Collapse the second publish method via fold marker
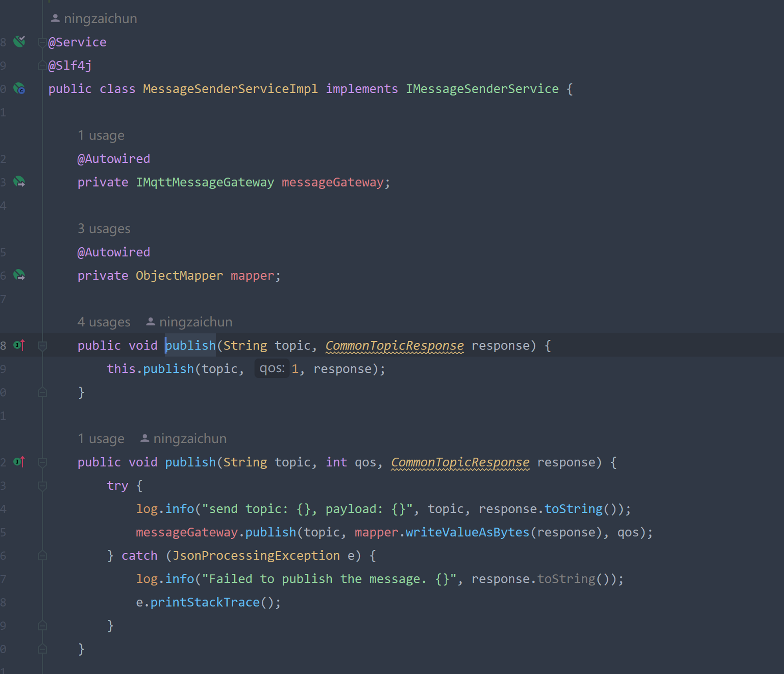This screenshot has height=674, width=784. click(x=42, y=462)
